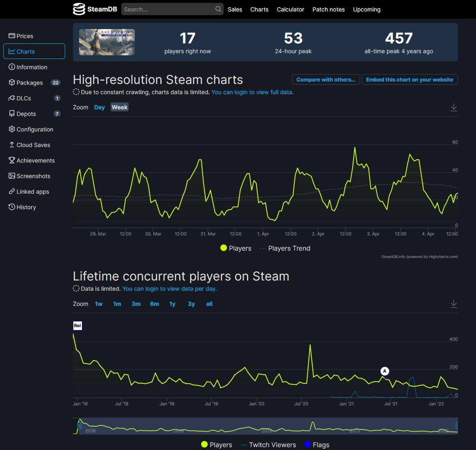
Task: Go to Screenshots in the sidebar
Action: pos(33,176)
